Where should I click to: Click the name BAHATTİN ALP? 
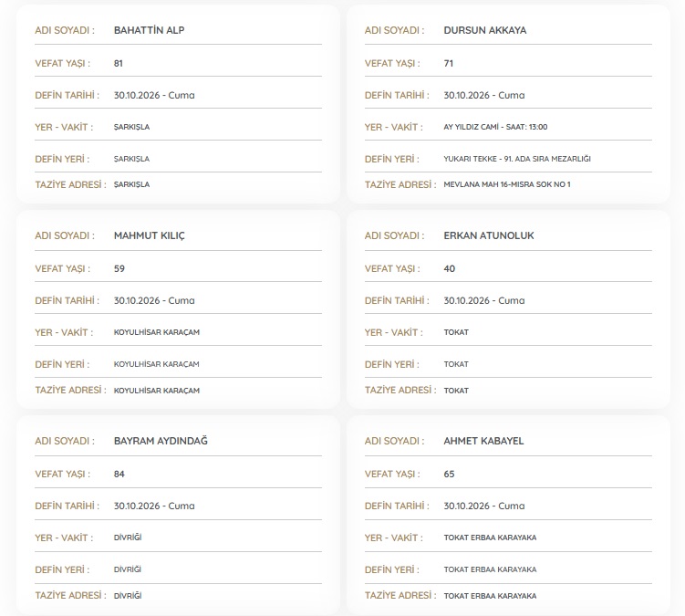[149, 30]
